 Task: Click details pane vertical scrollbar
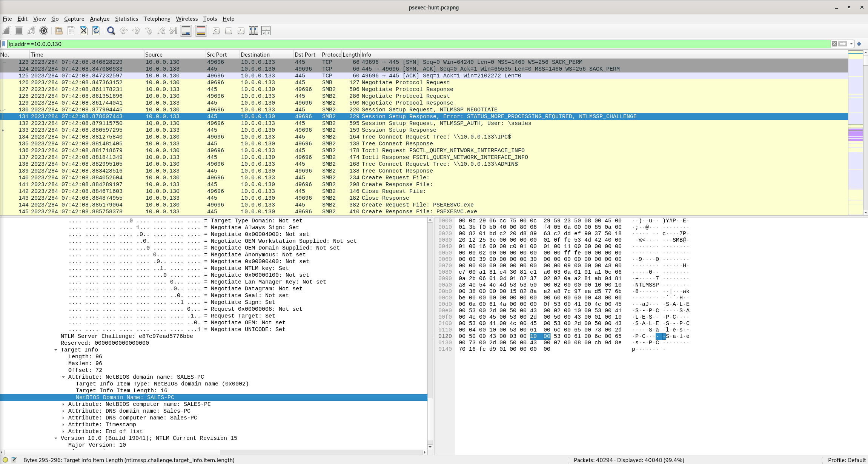coord(430,333)
